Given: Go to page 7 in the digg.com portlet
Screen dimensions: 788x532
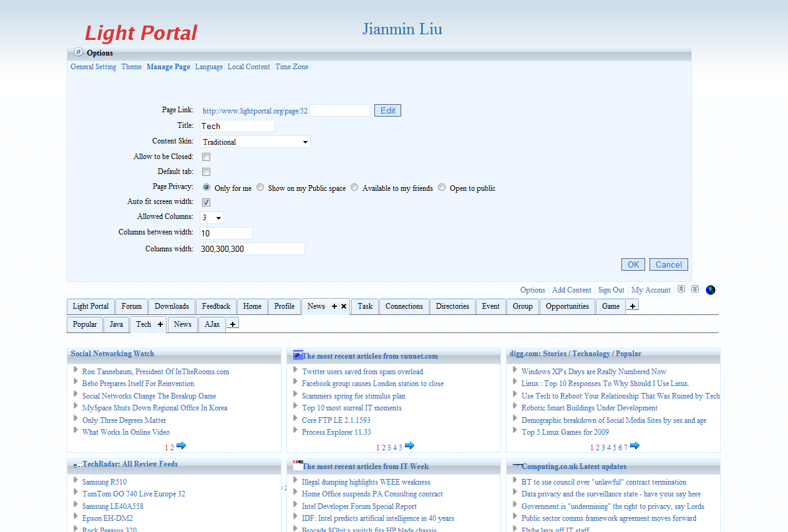Looking at the screenshot, I should click(x=626, y=448).
